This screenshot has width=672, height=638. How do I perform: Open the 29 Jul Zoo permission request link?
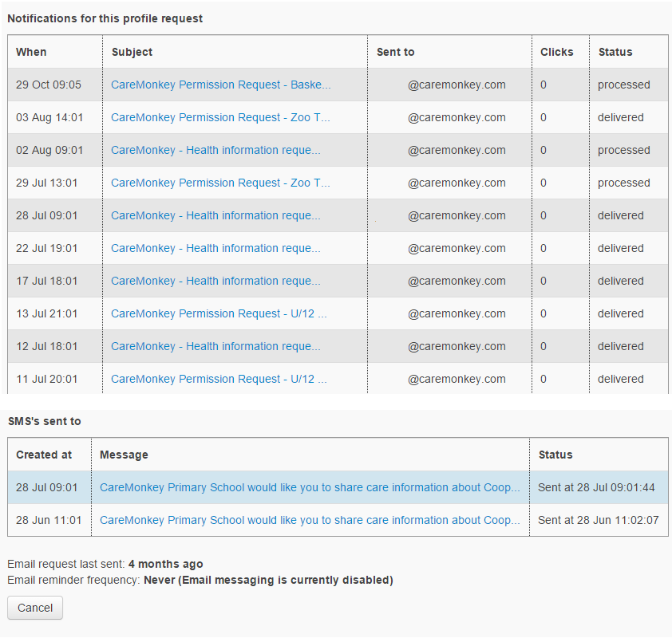click(x=220, y=183)
